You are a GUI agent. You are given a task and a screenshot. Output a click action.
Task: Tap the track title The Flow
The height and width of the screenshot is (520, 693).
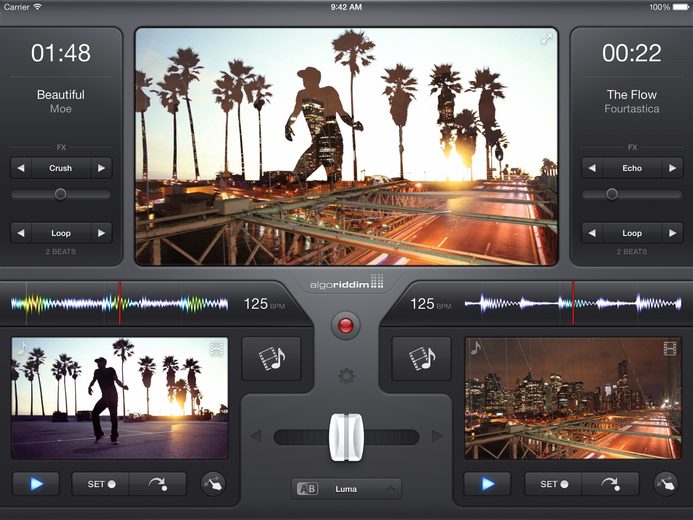pyautogui.click(x=632, y=95)
